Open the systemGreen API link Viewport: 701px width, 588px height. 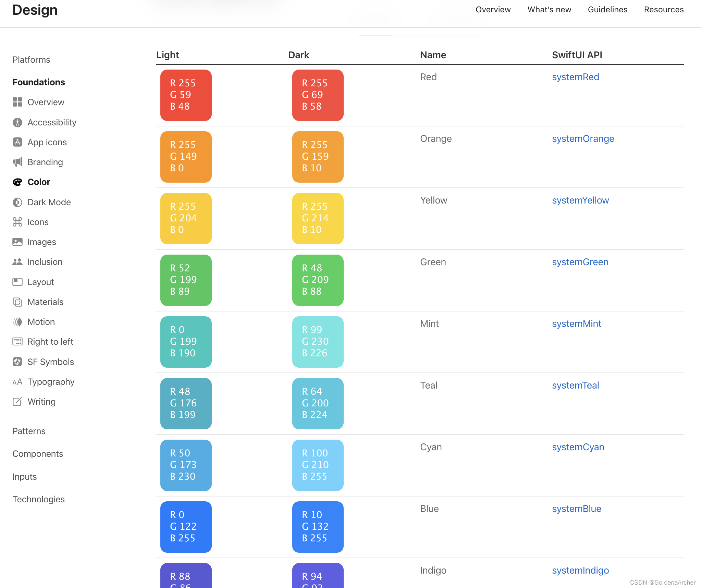tap(580, 262)
